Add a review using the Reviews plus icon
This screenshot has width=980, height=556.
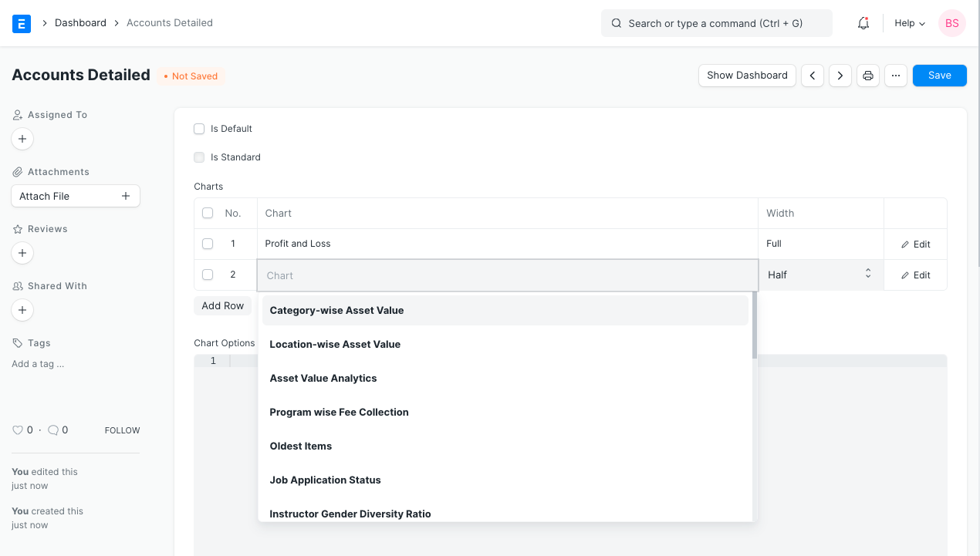click(x=22, y=253)
